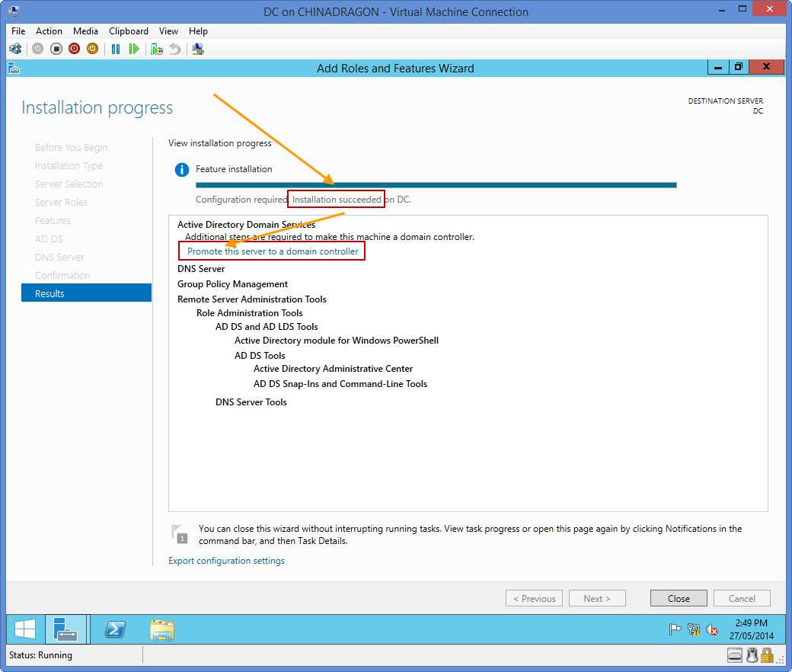792x672 pixels.
Task: Open File Explorer from the taskbar
Action: (x=162, y=631)
